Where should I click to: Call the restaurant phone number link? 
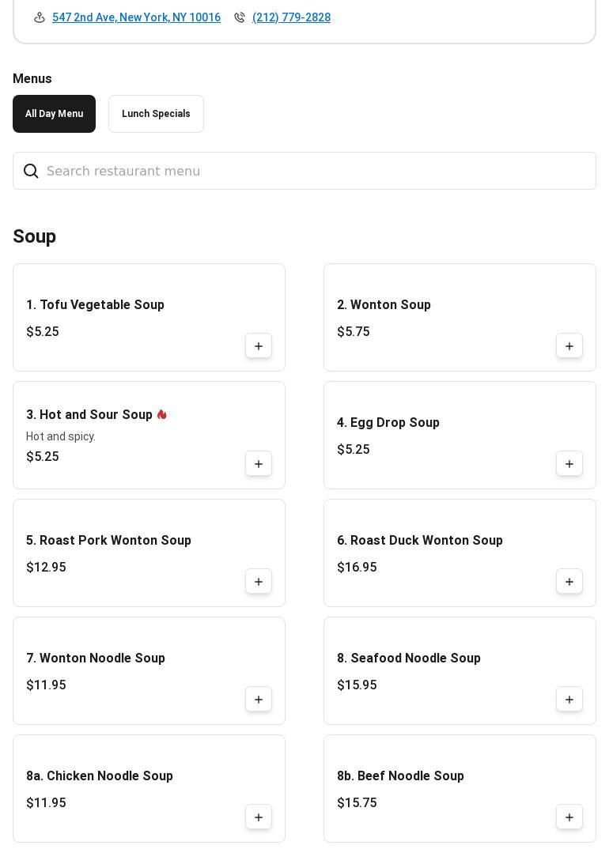291,17
